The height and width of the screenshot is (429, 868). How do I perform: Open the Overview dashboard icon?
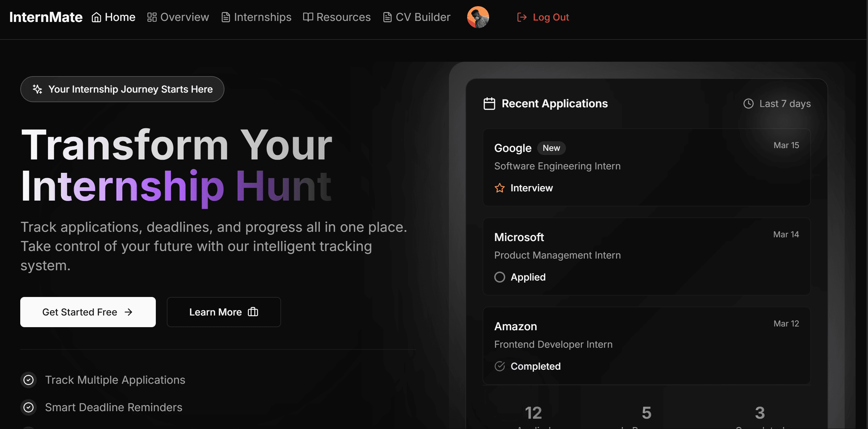[152, 17]
